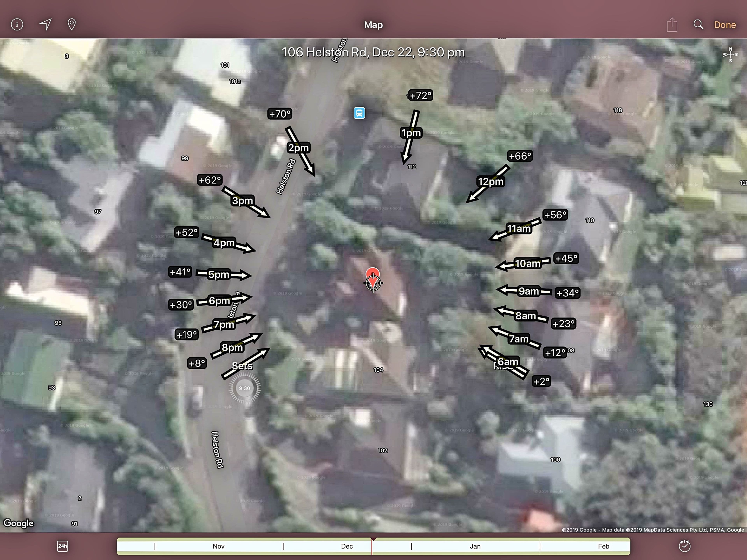The image size is (747, 560).
Task: Tap the 9:30 sun position indicator
Action: point(245,388)
